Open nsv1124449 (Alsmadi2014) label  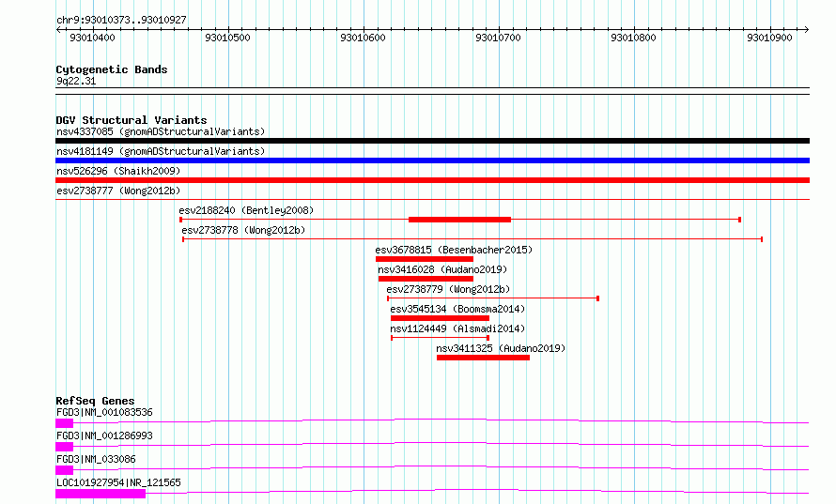point(457,328)
